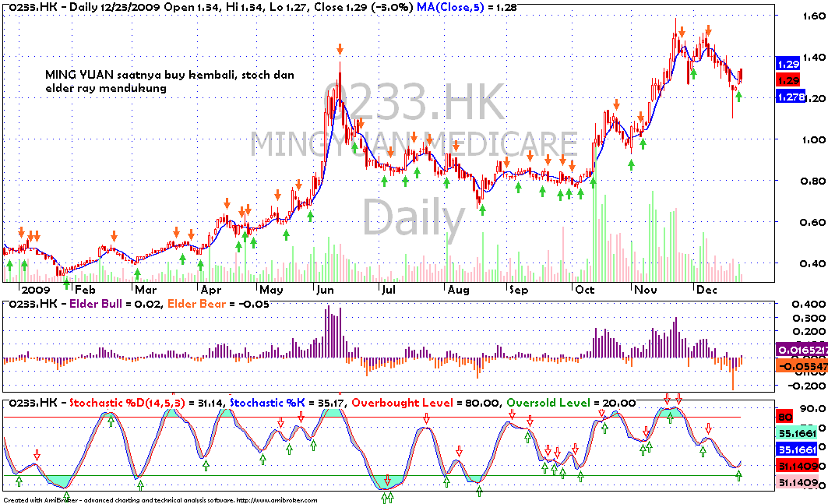The height and width of the screenshot is (504, 828).
Task: Click the 0.80 price axis label
Action: pyautogui.click(x=814, y=181)
